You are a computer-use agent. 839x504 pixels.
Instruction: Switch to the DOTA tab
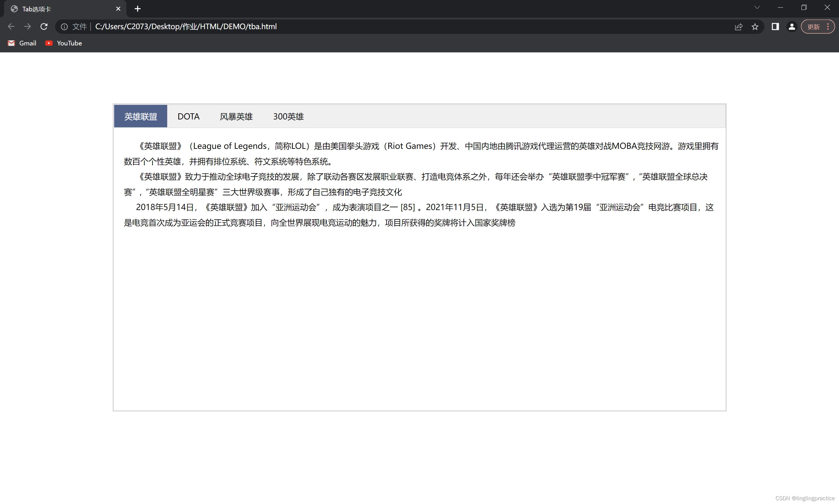coord(188,116)
